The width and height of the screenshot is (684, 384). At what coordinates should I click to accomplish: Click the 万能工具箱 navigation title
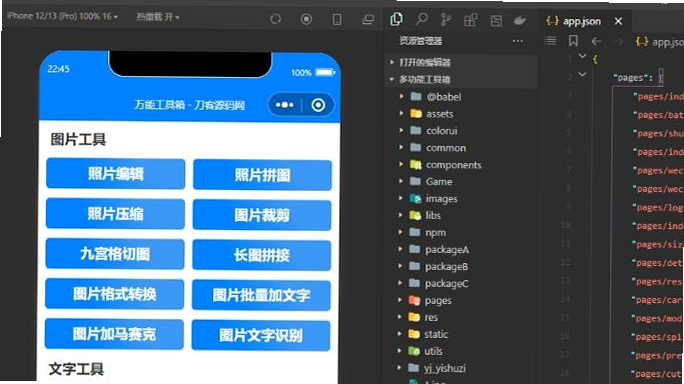point(189,105)
